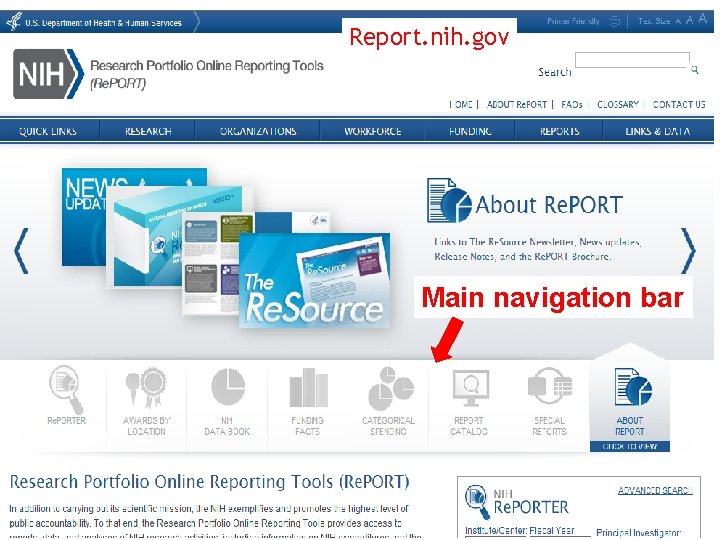Open the Organizations menu

click(x=258, y=131)
